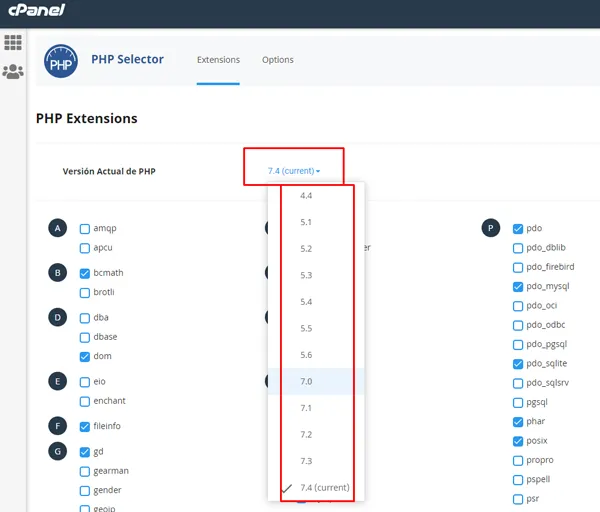
Task: Click the letter B group badge
Action: 58,273
